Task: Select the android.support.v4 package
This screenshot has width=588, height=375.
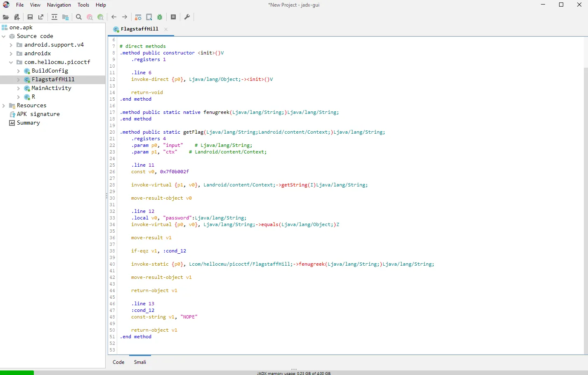Action: pyautogui.click(x=54, y=45)
